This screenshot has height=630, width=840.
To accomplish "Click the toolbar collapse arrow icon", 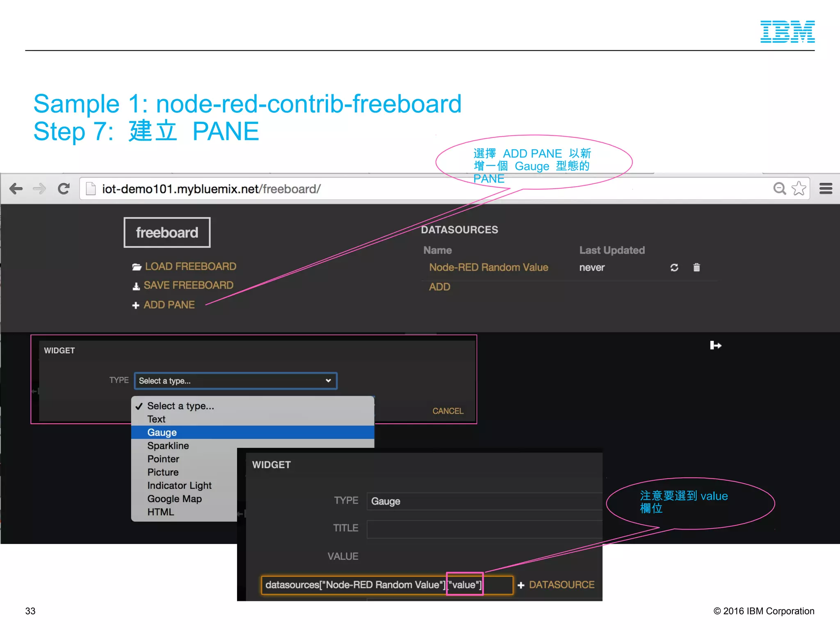I will pyautogui.click(x=715, y=345).
